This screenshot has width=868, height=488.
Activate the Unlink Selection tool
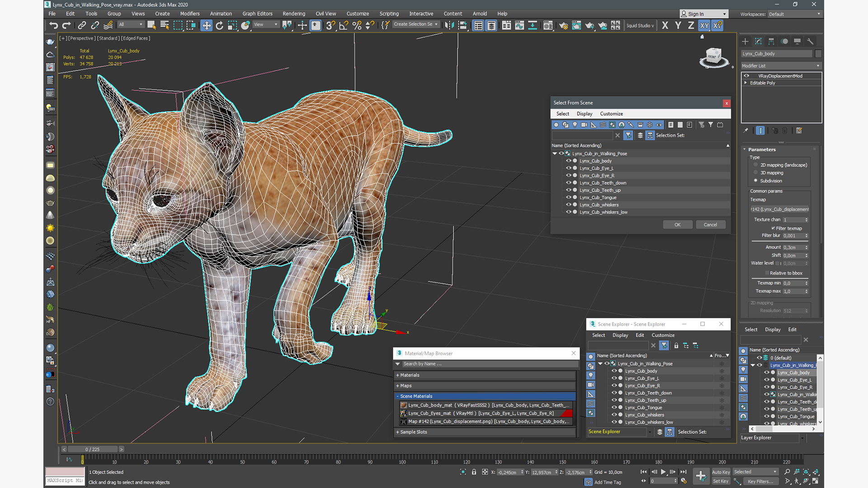95,26
